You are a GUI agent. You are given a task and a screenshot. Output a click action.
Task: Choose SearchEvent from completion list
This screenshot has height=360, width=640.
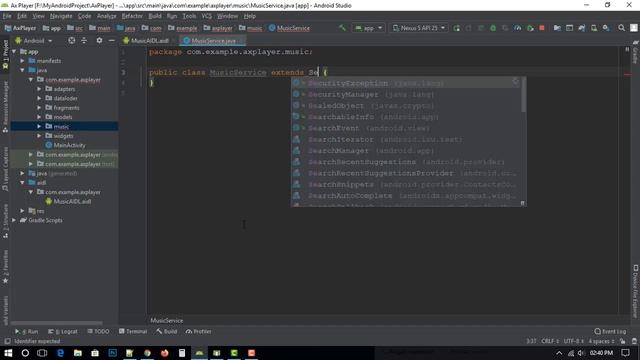406,128
